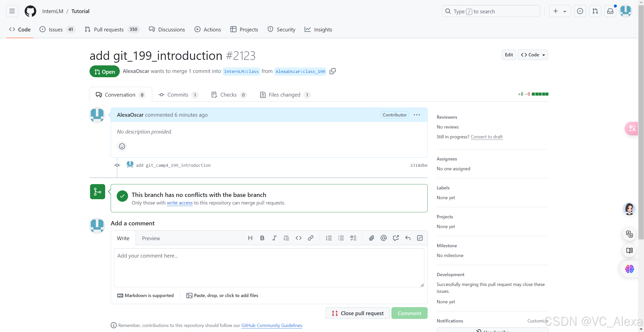Click the Markdown is supported link
Image resolution: width=644 pixels, height=332 pixels.
point(145,295)
